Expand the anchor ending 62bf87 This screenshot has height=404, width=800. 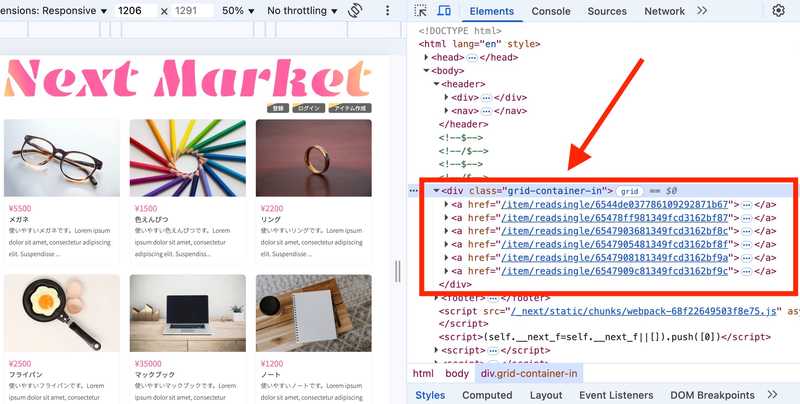[x=446, y=217]
